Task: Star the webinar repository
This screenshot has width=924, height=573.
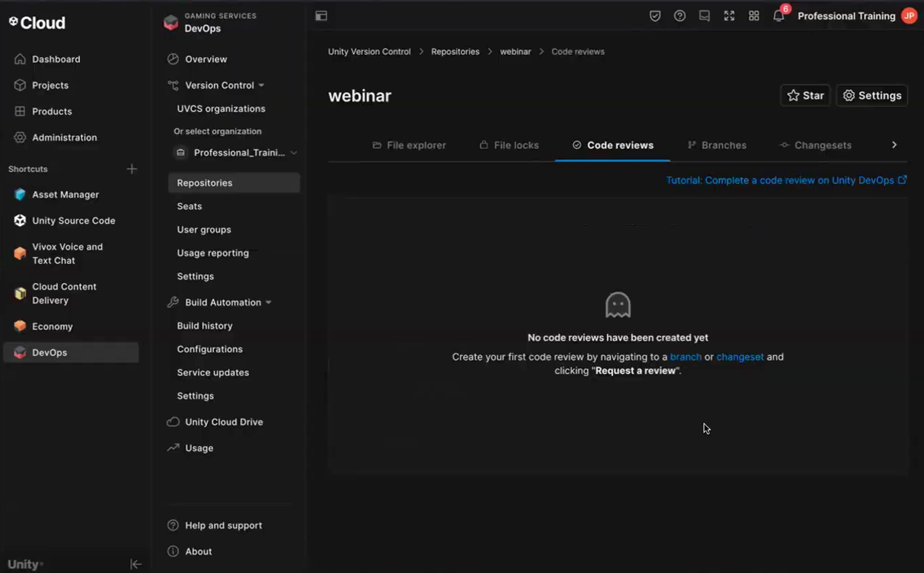Action: (805, 95)
